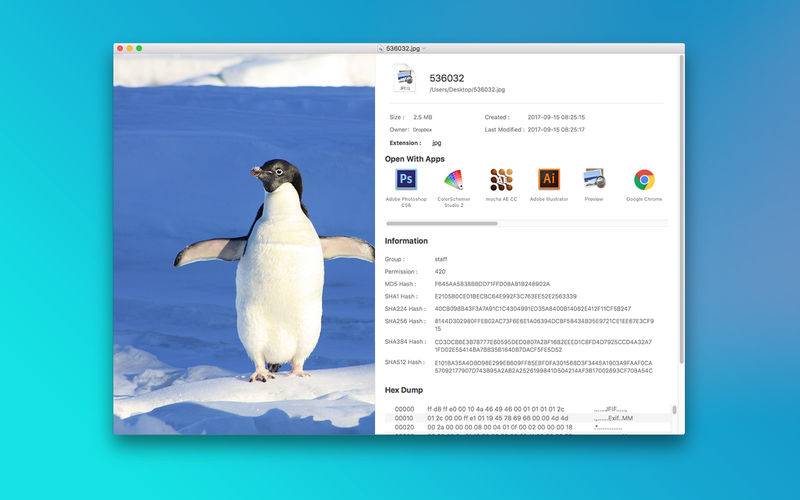Open file with ColorSchemer Studio 2 icon
The width and height of the screenshot is (800, 500).
(x=453, y=180)
